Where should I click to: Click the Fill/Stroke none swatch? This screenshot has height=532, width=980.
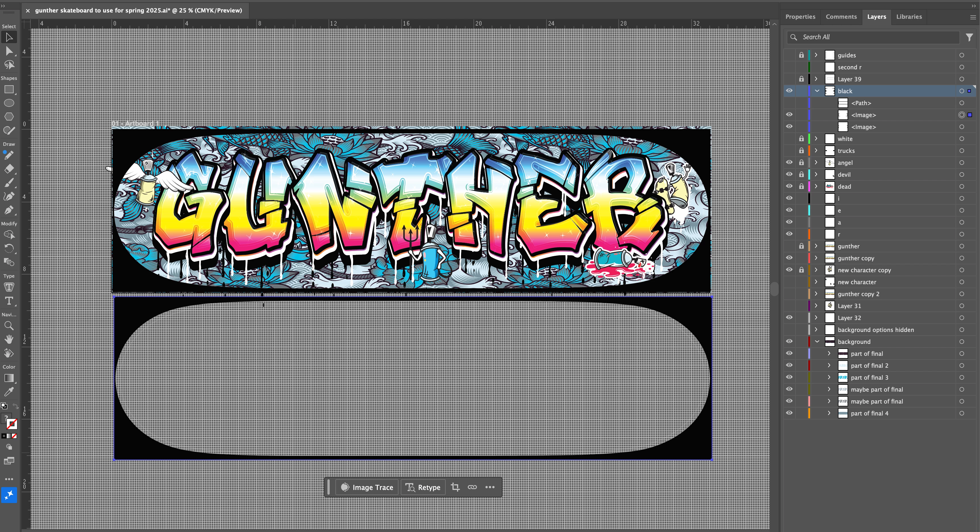pyautogui.click(x=12, y=424)
